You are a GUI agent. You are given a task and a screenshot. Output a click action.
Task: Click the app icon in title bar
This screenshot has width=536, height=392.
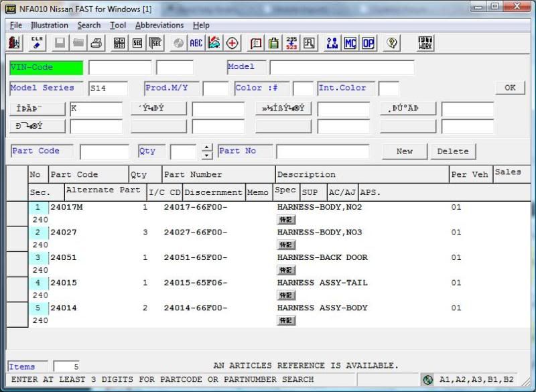pyautogui.click(x=10, y=9)
